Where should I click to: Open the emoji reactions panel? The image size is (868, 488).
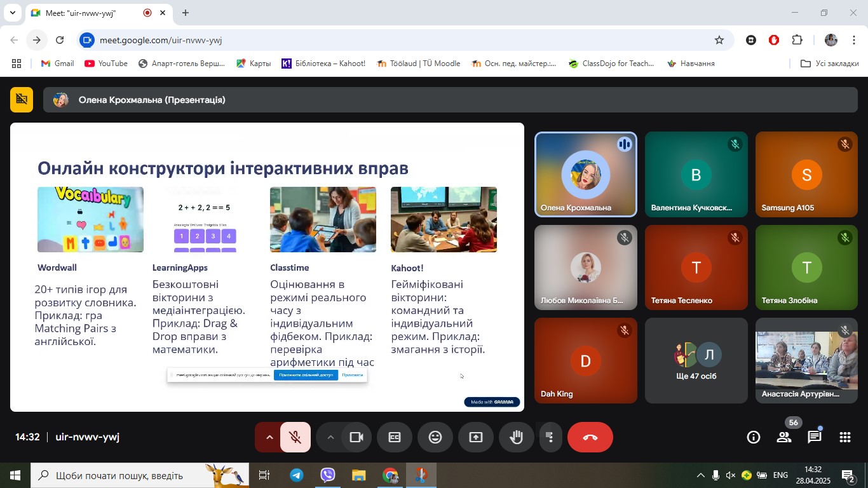[435, 437]
